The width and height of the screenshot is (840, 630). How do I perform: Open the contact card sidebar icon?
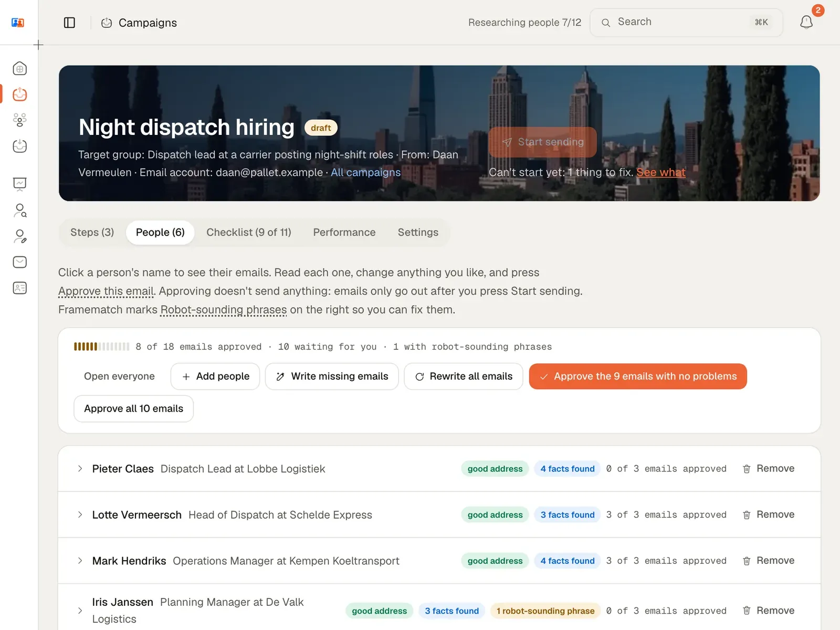pos(19,288)
